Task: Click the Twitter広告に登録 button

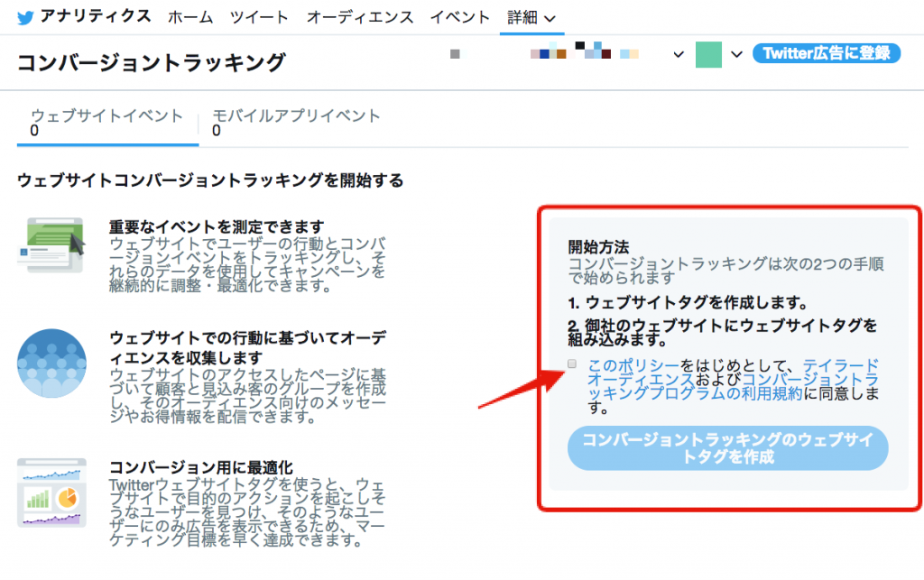Action: (827, 53)
